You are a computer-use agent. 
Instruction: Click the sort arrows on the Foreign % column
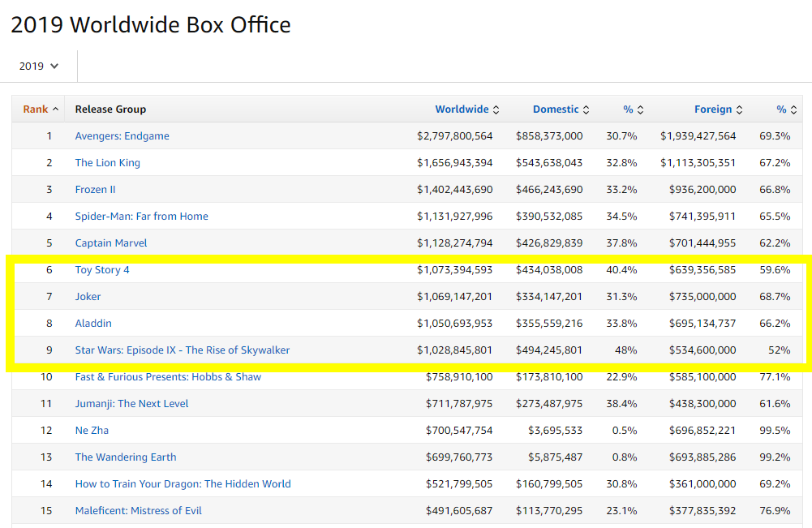tap(794, 109)
